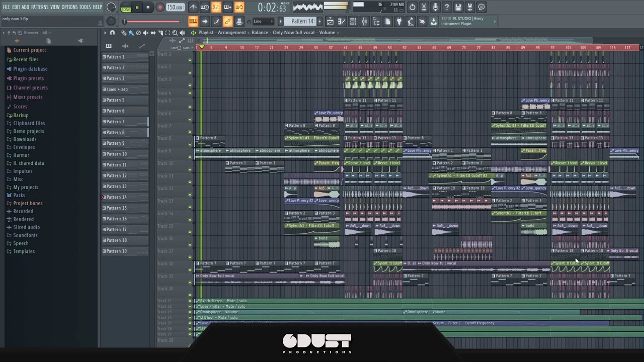Image resolution: width=644 pixels, height=362 pixels.
Task: Mute Track 2 with its green toggle
Action: (x=190, y=73)
